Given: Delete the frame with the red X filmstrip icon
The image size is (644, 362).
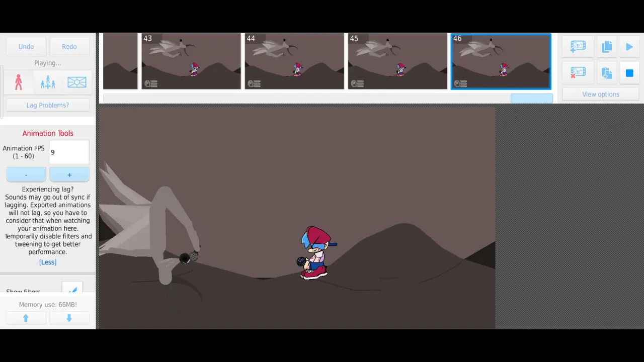Looking at the screenshot, I should 578,73.
